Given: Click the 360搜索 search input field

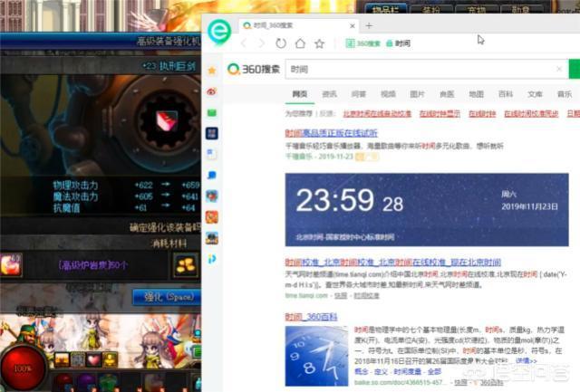Looking at the screenshot, I should pos(417,69).
